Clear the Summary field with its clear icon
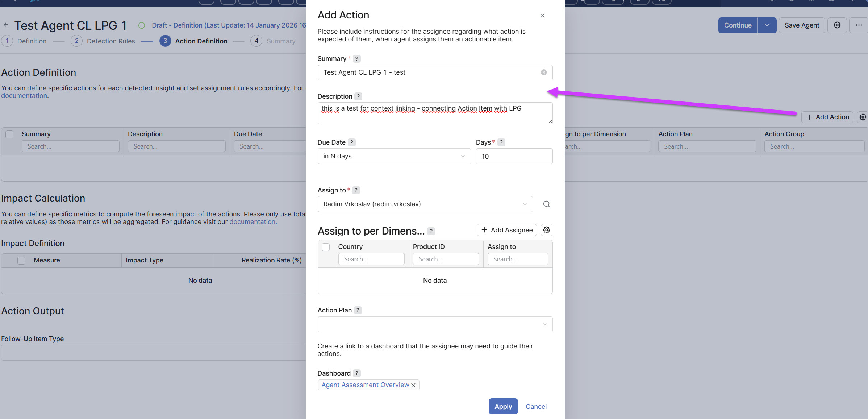The image size is (868, 419). [543, 72]
